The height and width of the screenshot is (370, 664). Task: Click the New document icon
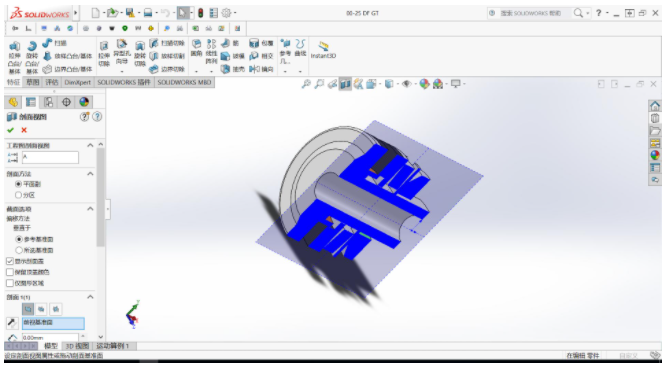(x=96, y=13)
